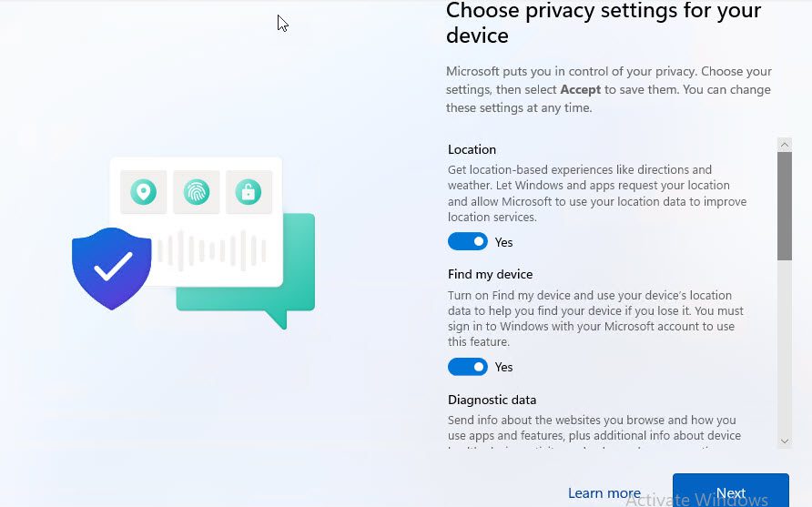Click the padlock icon in the illustration
Viewport: 812px width, 507px height.
(249, 192)
